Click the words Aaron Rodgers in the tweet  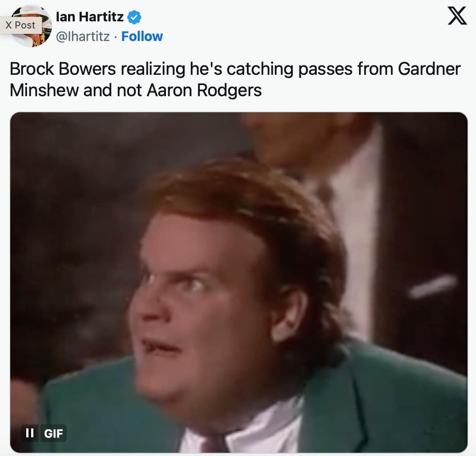click(204, 90)
